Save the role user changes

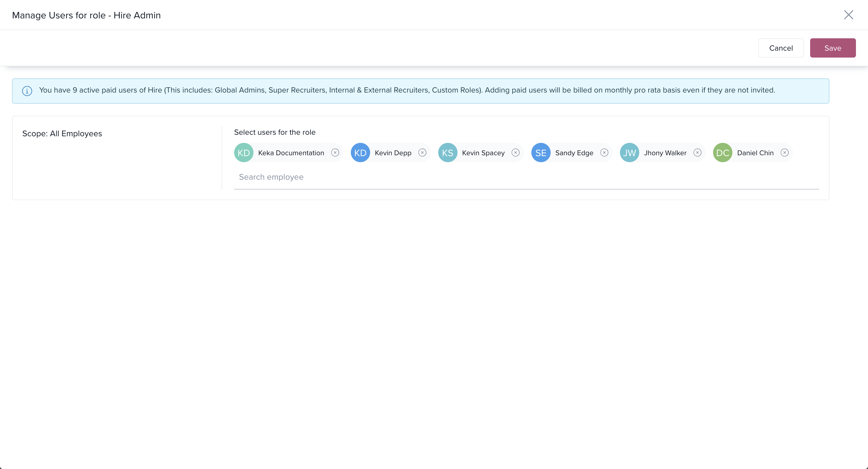click(833, 48)
